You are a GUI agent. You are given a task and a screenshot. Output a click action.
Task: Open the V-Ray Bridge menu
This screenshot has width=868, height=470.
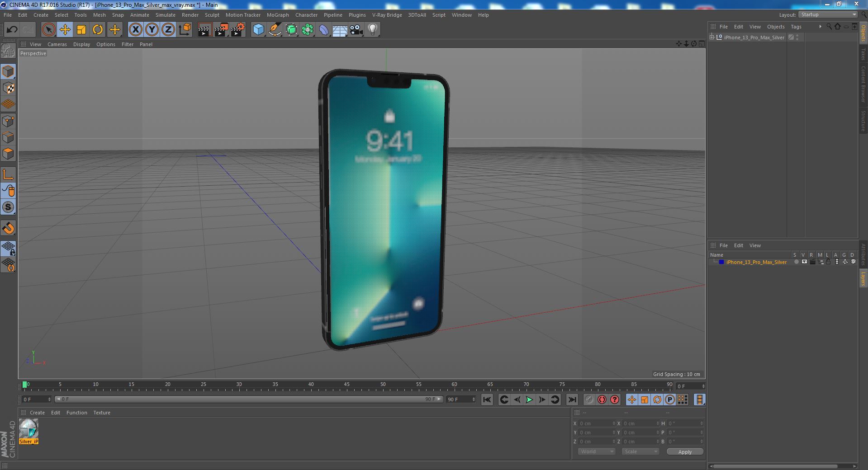coord(387,15)
